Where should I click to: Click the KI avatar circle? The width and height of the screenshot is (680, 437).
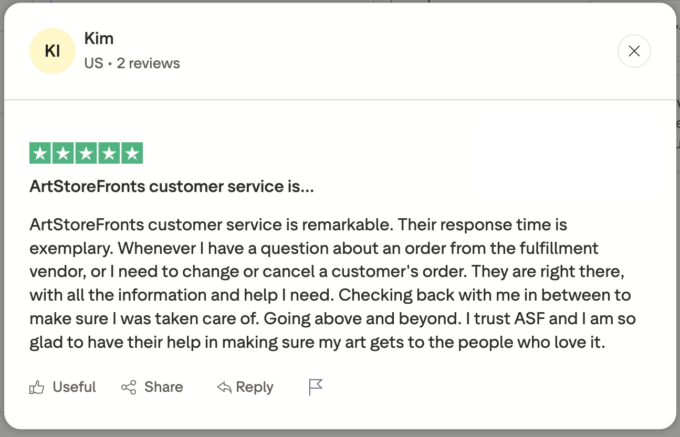point(52,51)
